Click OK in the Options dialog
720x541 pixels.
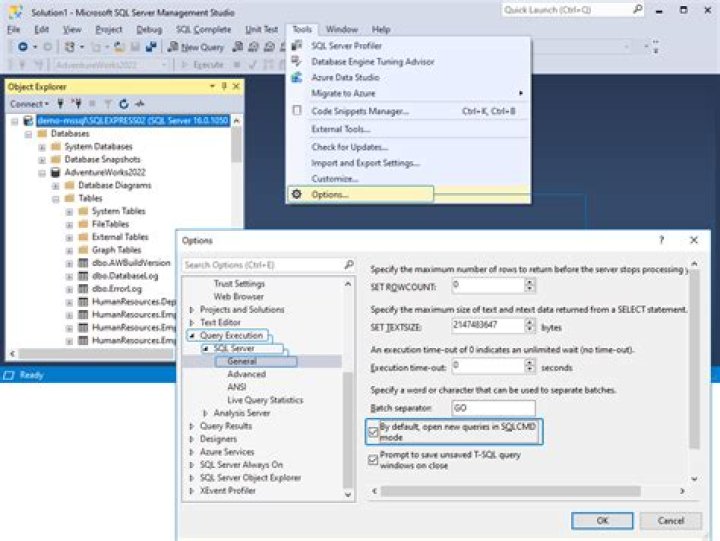[x=602, y=520]
